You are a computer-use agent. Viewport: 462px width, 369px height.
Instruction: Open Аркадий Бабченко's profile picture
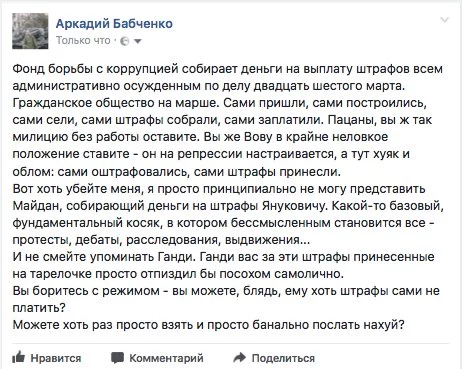[30, 31]
